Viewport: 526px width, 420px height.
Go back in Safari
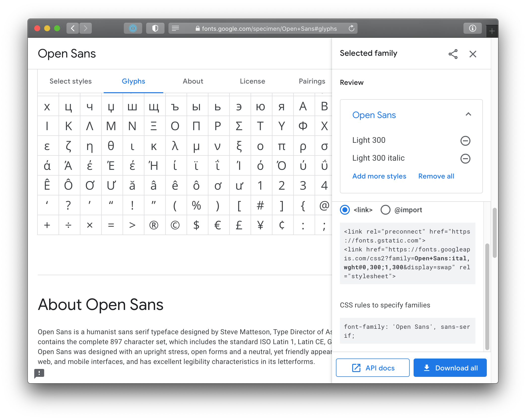coord(73,28)
